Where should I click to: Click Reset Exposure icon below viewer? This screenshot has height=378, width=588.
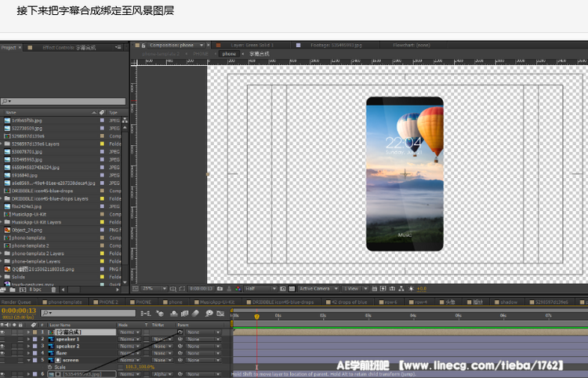coord(412,289)
